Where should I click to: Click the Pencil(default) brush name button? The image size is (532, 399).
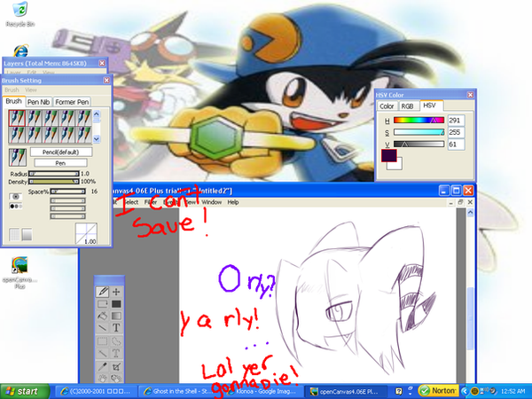[61, 152]
